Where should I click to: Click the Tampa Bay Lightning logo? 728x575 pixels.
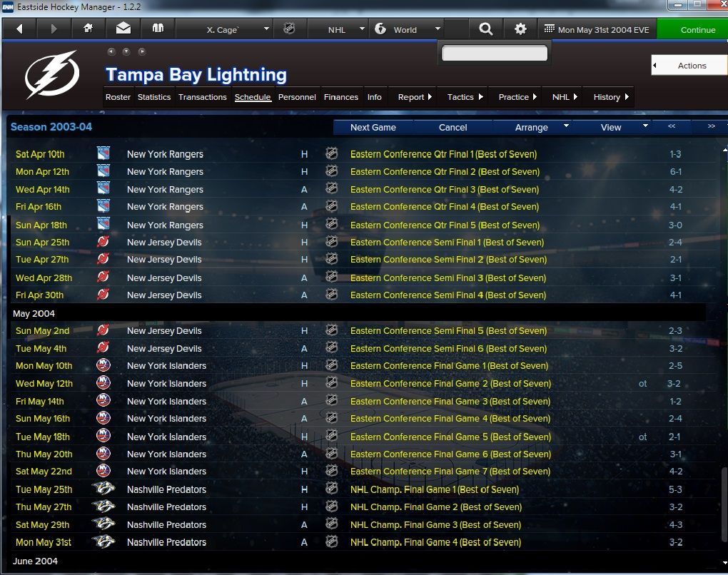[x=52, y=74]
